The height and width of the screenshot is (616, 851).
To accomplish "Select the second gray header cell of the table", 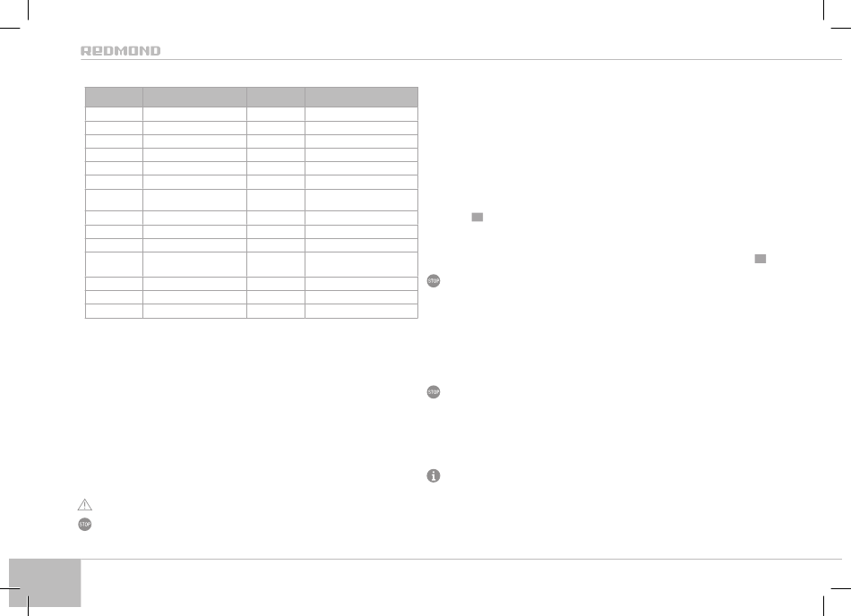I will [x=195, y=97].
